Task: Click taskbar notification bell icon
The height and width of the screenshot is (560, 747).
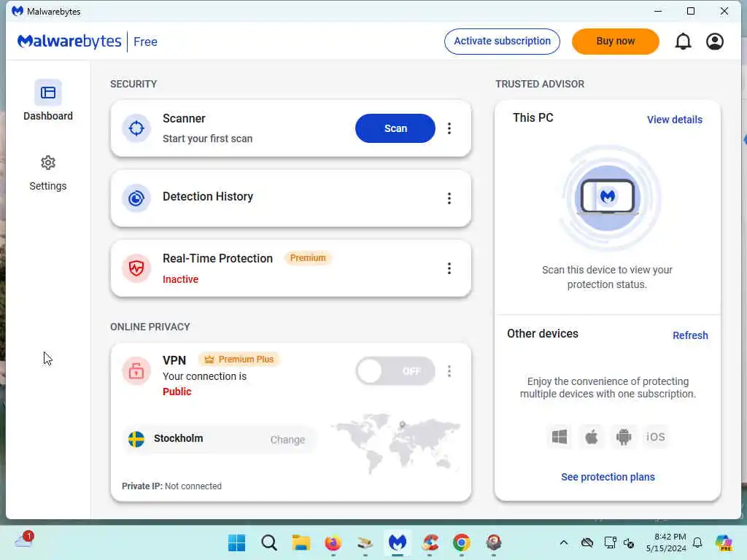Action: [x=697, y=542]
